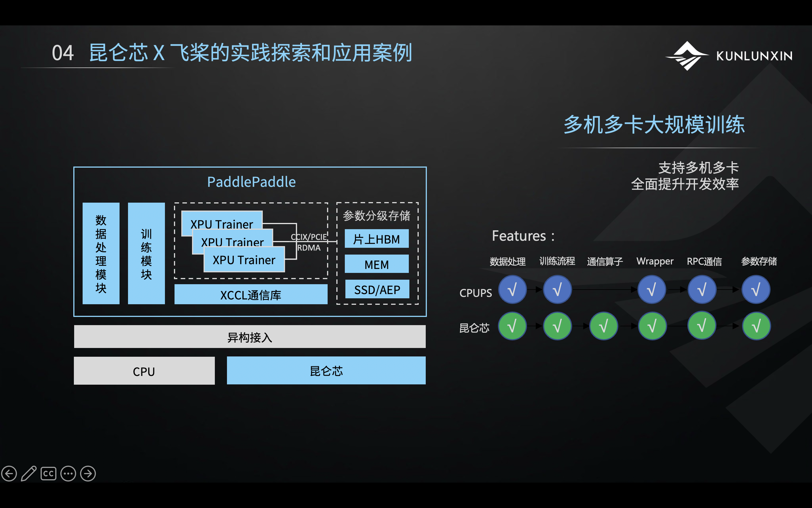Toggle closed captions CC button
Viewport: 812px width, 508px height.
(x=48, y=474)
